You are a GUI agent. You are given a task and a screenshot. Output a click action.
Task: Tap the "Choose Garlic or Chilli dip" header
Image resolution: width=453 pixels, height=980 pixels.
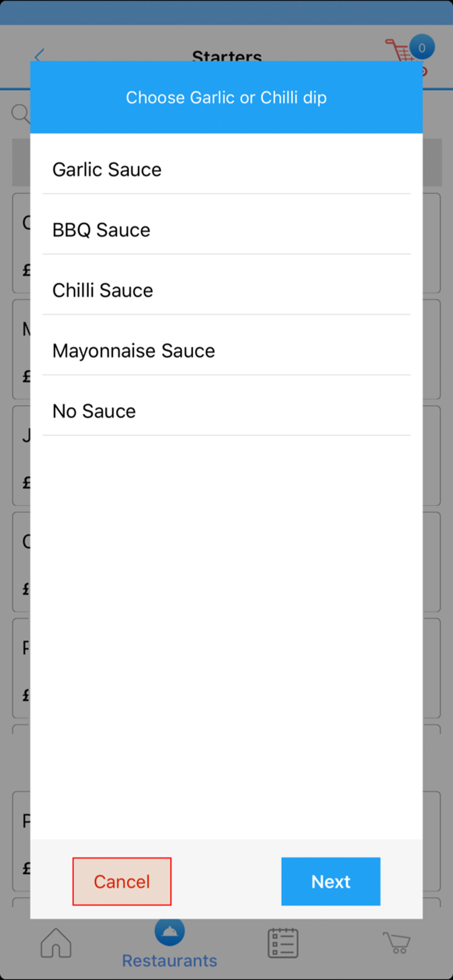(x=226, y=98)
